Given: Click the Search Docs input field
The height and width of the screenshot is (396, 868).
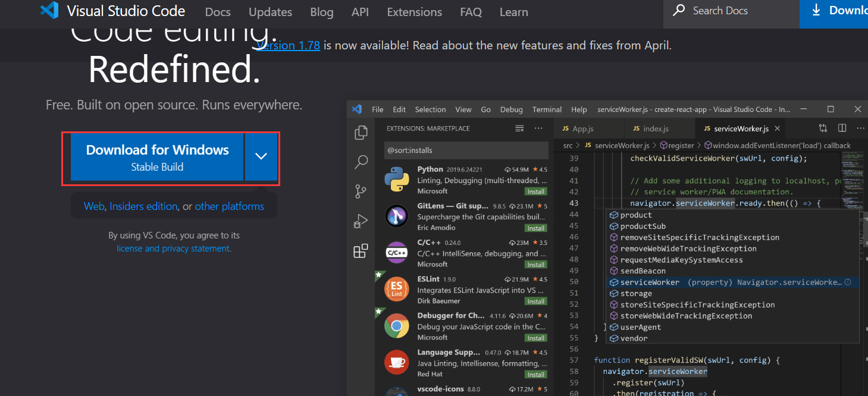Looking at the screenshot, I should coord(731,11).
